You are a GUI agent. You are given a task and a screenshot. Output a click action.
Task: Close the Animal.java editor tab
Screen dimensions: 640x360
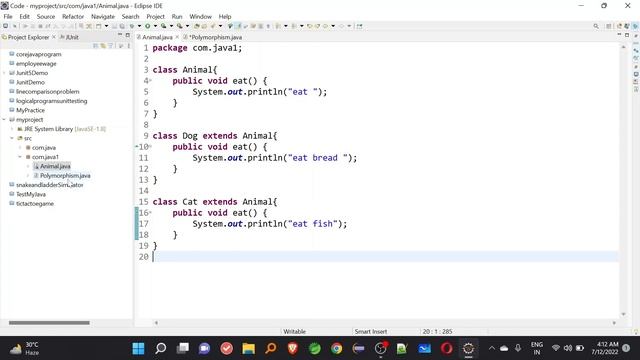point(177,37)
